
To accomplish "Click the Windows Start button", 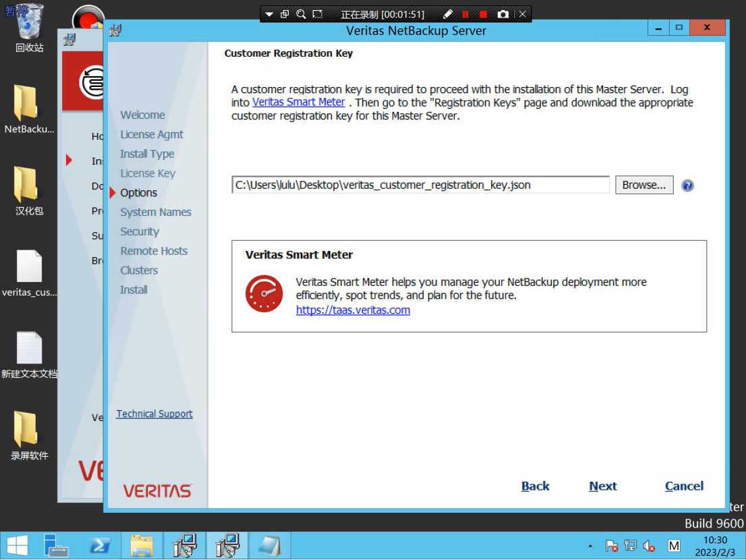I will point(17,545).
